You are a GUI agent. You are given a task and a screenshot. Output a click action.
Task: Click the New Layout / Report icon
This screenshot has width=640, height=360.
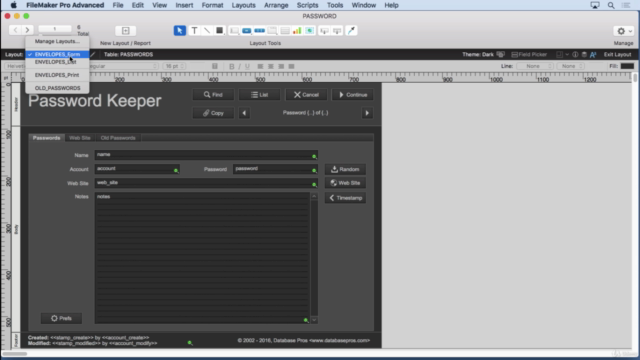click(x=125, y=31)
